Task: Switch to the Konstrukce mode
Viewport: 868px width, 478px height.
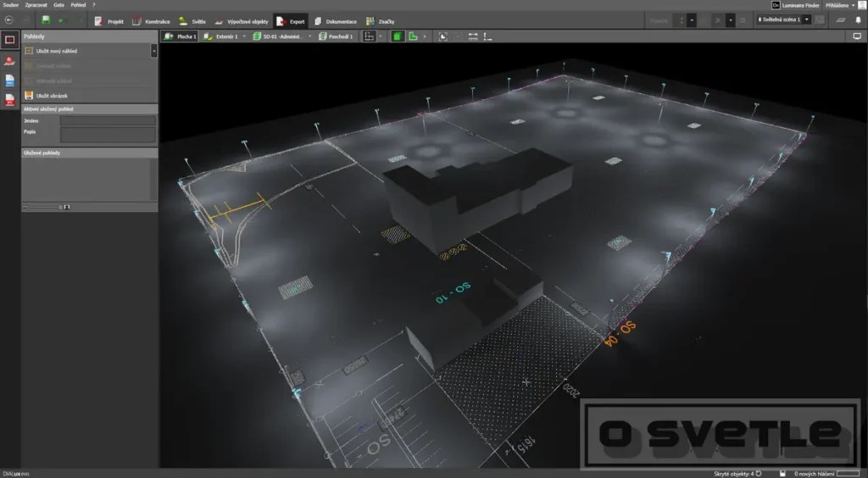Action: click(x=151, y=21)
